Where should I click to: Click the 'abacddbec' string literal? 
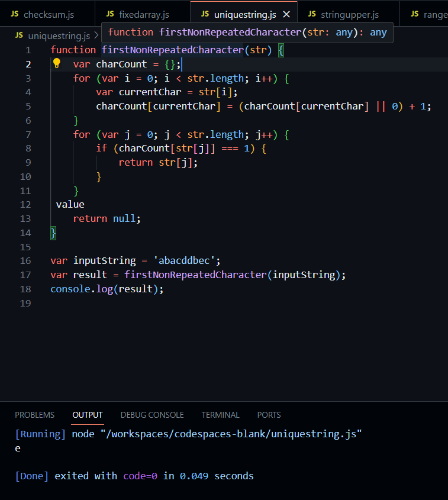[184, 261]
